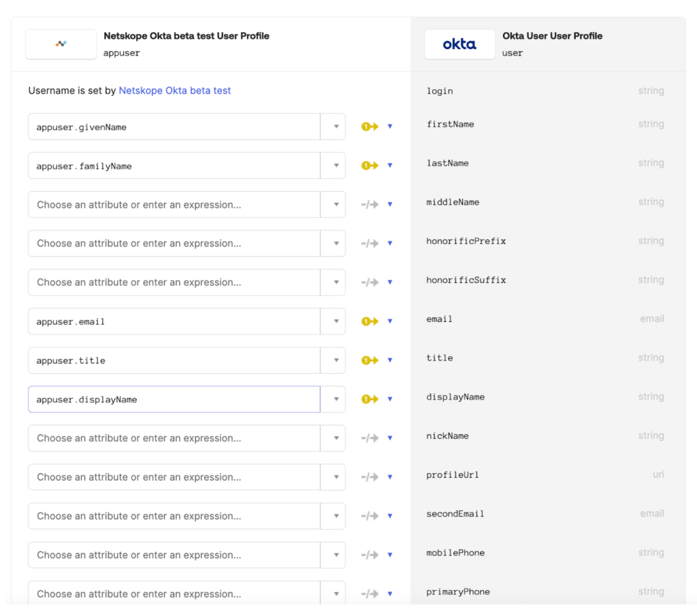Click the empty expression field for nickName
The width and height of the screenshot is (697, 616).
pyautogui.click(x=174, y=438)
